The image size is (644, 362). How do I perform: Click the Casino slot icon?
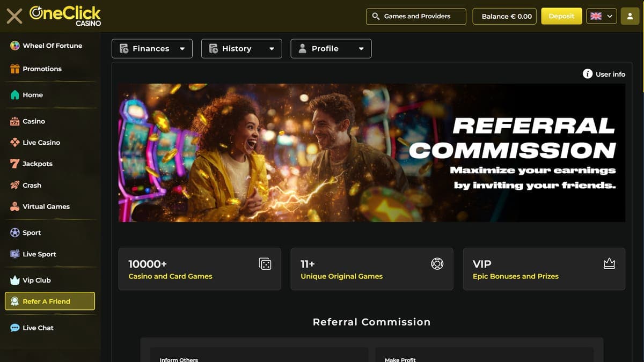click(15, 121)
